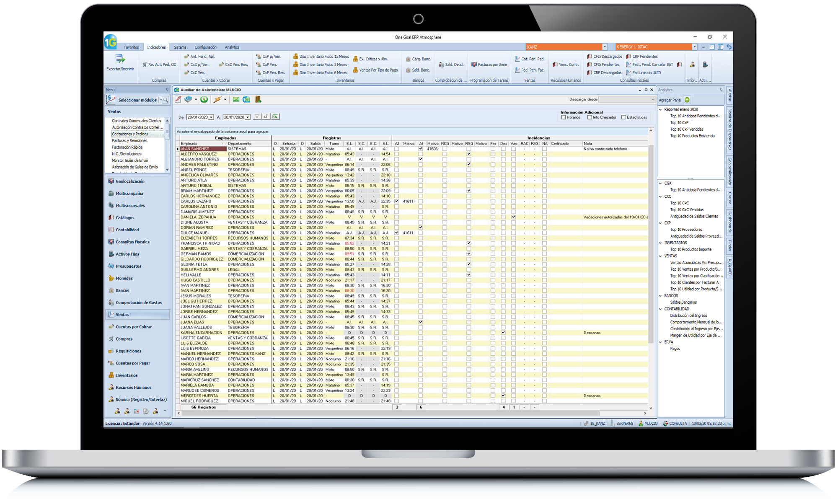This screenshot has height=504, width=838.
Task: Uncheck AI checkbox for DORIAN RAMIREZ
Action: (421, 227)
